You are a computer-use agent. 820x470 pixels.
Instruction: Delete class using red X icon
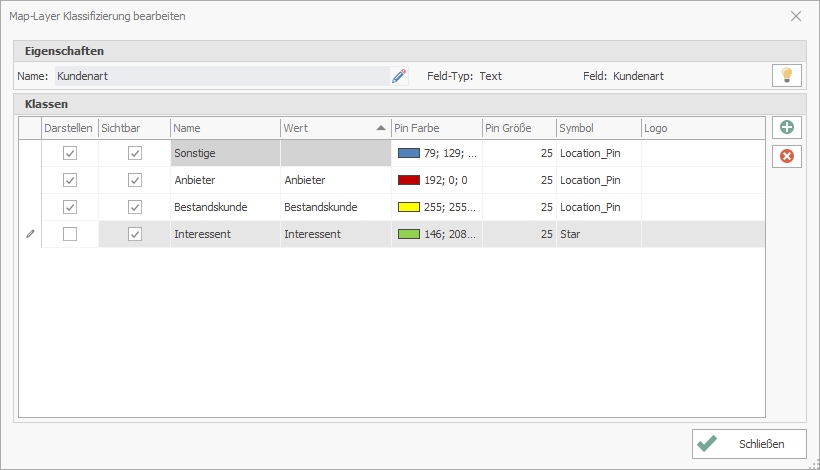pos(787,156)
